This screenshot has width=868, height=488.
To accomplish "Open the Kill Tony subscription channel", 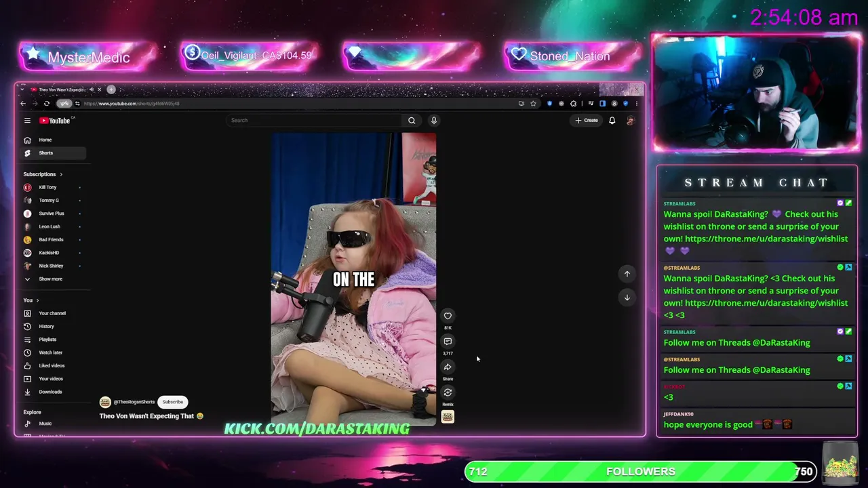I will pyautogui.click(x=54, y=187).
